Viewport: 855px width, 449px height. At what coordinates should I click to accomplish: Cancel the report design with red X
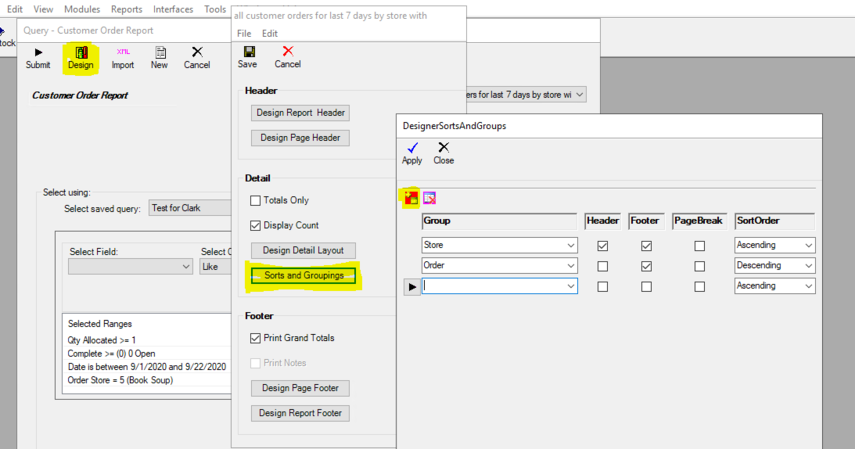[x=287, y=57]
